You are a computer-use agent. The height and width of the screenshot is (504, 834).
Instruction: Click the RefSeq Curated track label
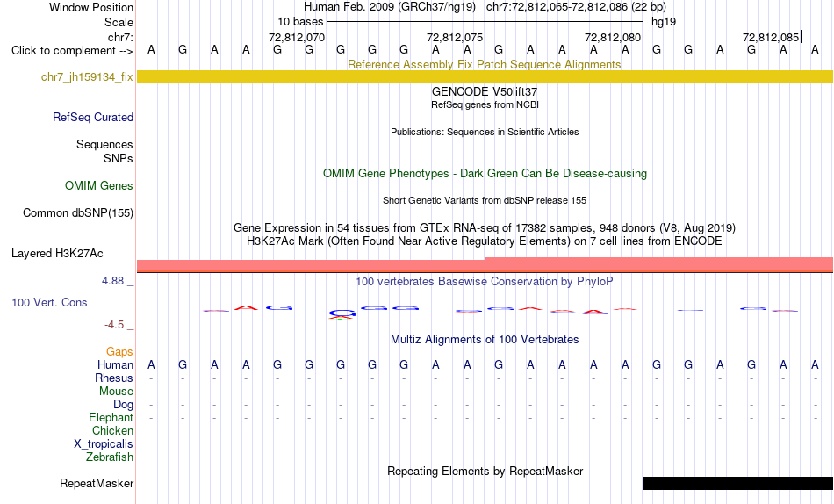tap(93, 117)
